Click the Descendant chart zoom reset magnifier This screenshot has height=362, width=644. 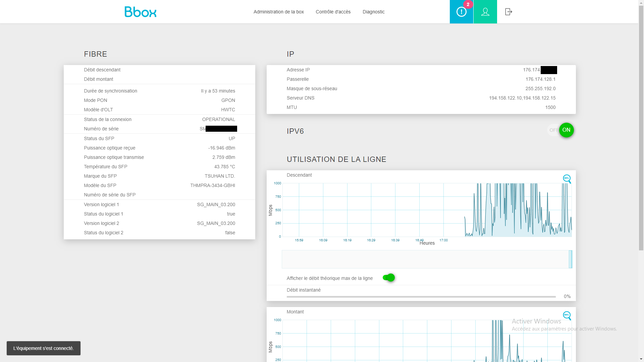(x=567, y=179)
